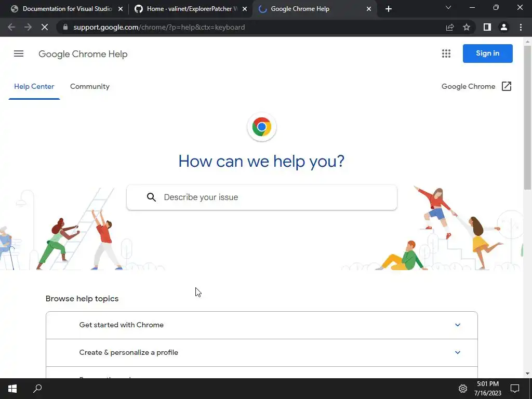Click the Create & personalize profile chevron
Screen dimensions: 532x399
click(x=457, y=353)
